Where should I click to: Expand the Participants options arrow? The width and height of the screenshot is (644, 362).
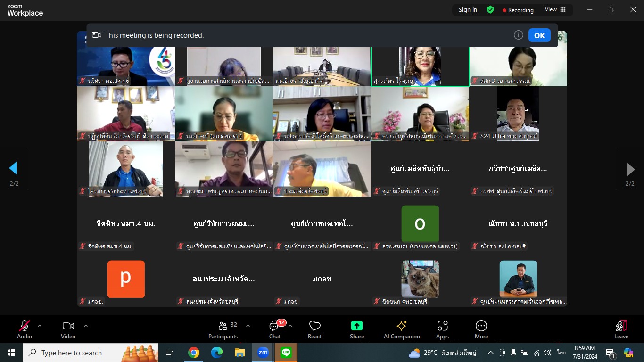[x=248, y=326]
